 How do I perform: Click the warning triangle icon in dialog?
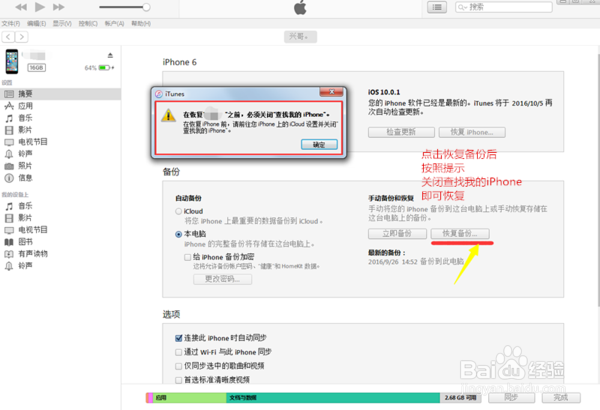[168, 115]
